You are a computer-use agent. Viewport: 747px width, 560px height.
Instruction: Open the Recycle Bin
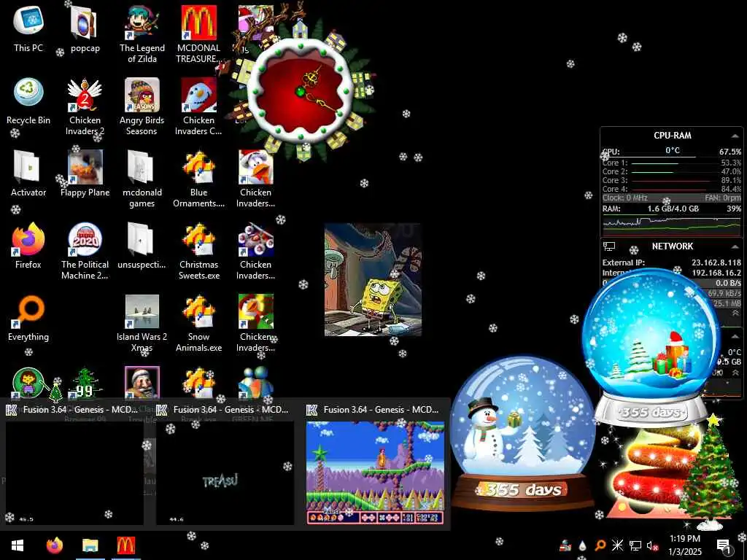click(x=28, y=101)
